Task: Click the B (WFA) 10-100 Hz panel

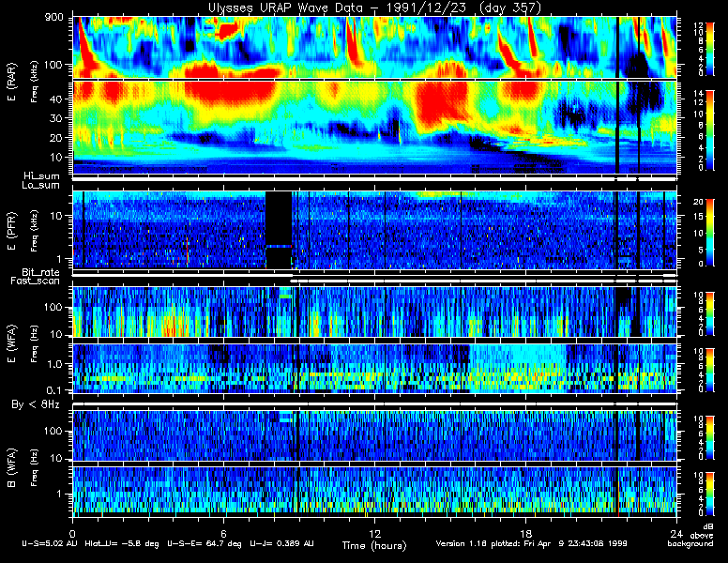Action: pyautogui.click(x=374, y=435)
